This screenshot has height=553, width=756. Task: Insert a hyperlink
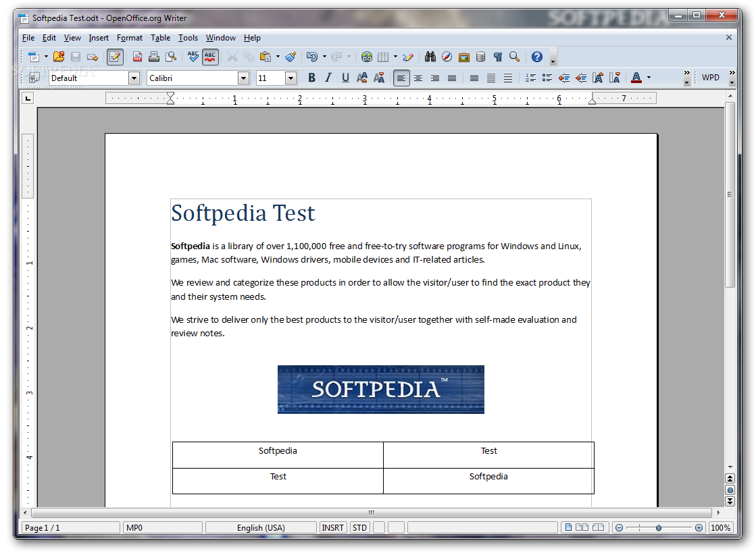point(366,57)
